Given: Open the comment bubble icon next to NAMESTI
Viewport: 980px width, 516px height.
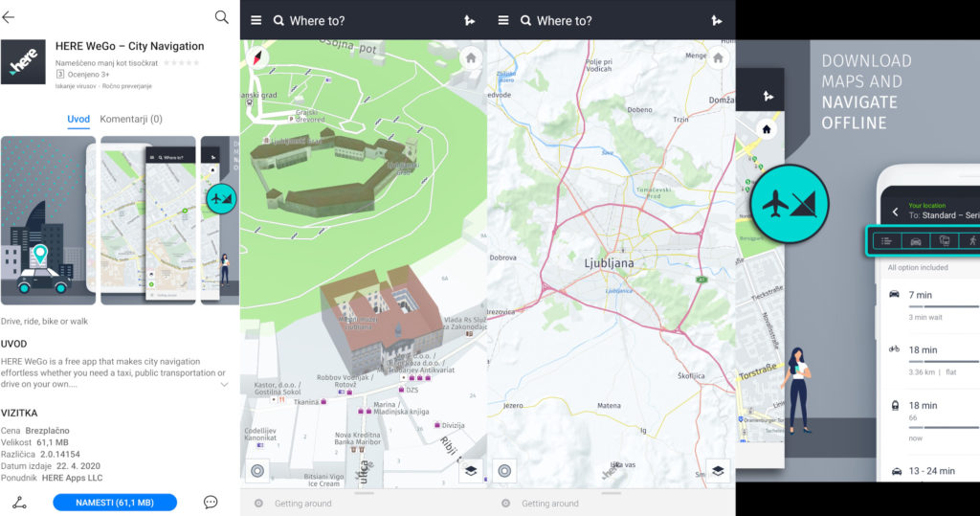Looking at the screenshot, I should tap(211, 502).
